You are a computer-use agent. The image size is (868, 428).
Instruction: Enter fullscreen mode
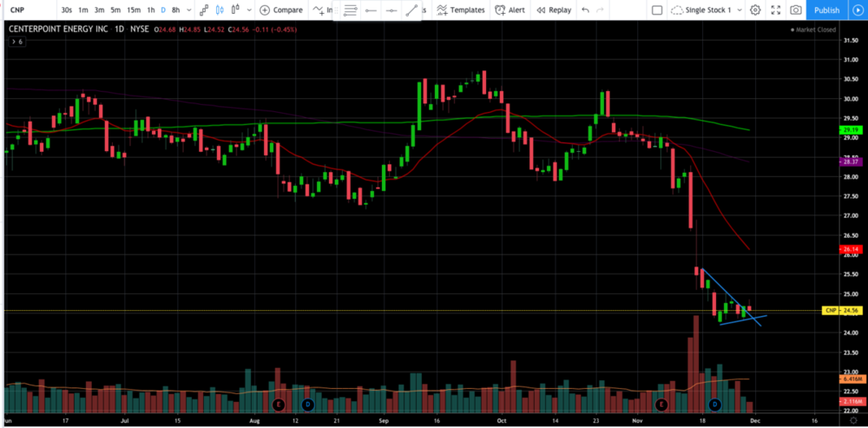click(775, 10)
